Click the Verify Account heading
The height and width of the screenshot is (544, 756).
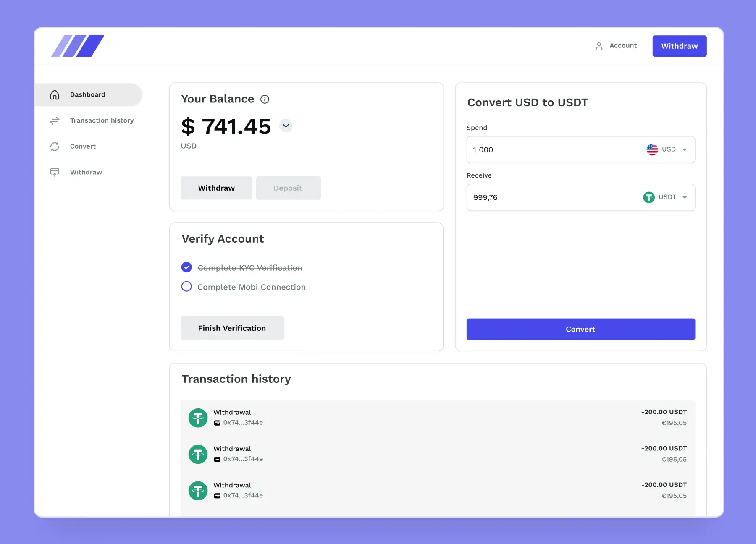pos(223,239)
